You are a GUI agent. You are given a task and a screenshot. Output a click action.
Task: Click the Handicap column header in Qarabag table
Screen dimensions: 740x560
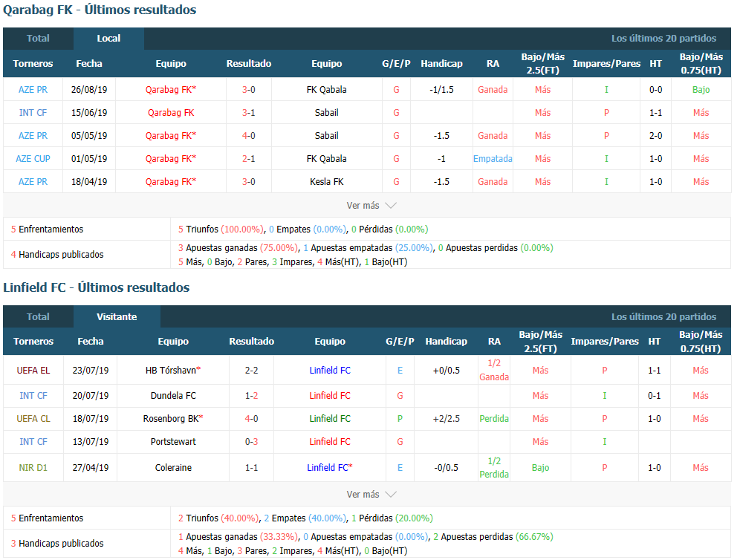click(x=442, y=64)
